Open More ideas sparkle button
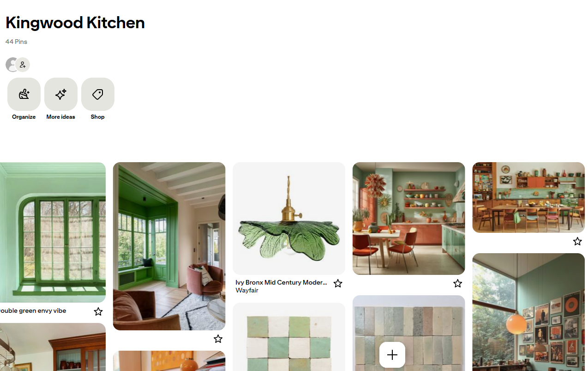 tap(61, 94)
